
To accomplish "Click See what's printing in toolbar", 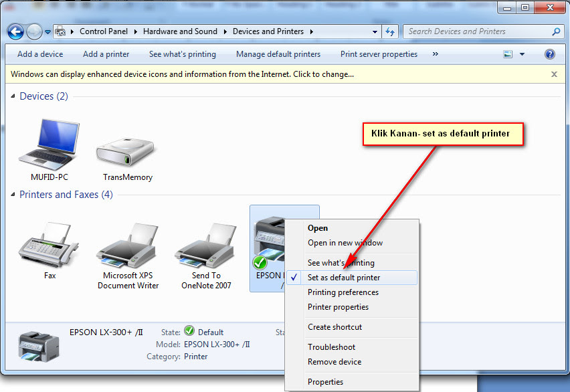I will [x=183, y=54].
